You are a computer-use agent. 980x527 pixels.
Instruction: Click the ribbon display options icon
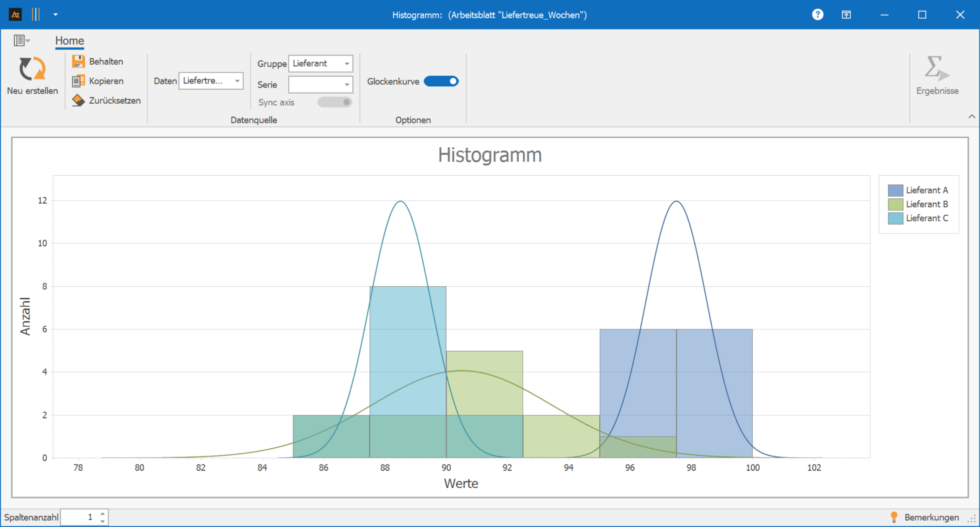click(x=846, y=15)
